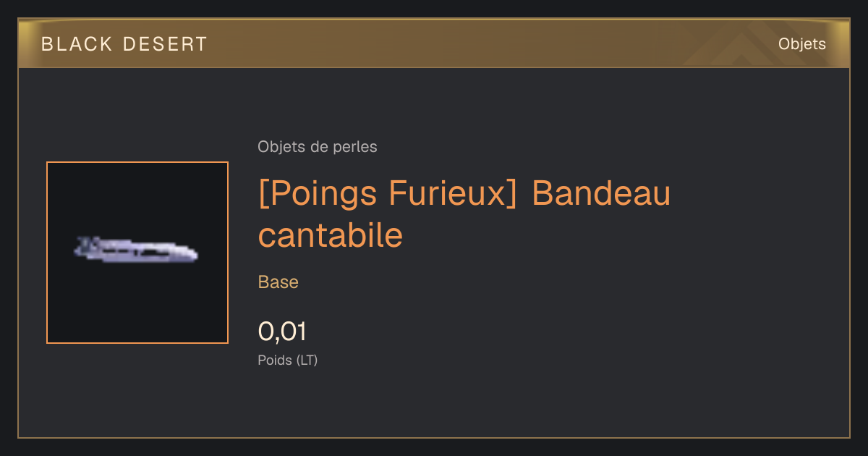Viewport: 868px width, 456px height.
Task: Click the dark card area right of the title
Action: tap(759, 217)
